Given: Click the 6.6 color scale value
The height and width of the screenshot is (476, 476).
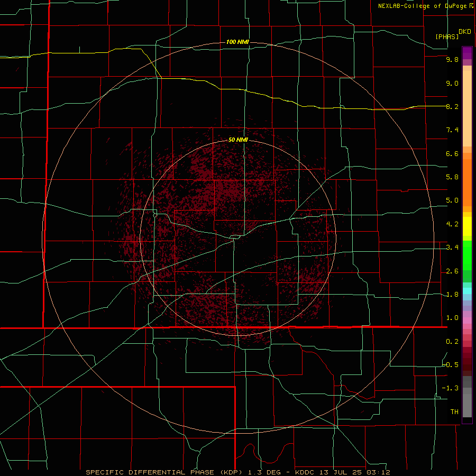Looking at the screenshot, I should pos(452,153).
